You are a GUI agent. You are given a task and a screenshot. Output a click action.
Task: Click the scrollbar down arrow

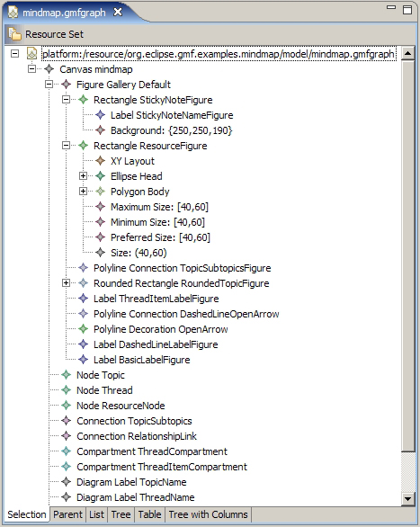408,499
